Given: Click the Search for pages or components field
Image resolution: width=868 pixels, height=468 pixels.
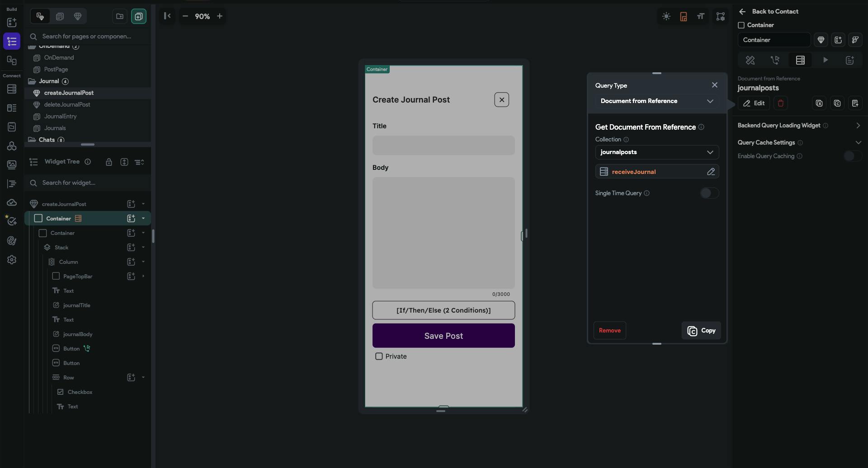Looking at the screenshot, I should 88,37.
